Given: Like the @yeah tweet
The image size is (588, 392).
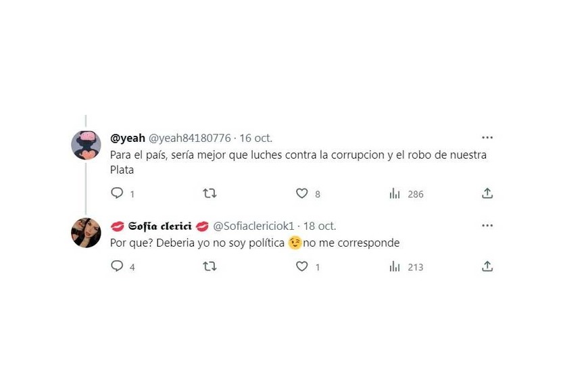Looking at the screenshot, I should click(302, 193).
